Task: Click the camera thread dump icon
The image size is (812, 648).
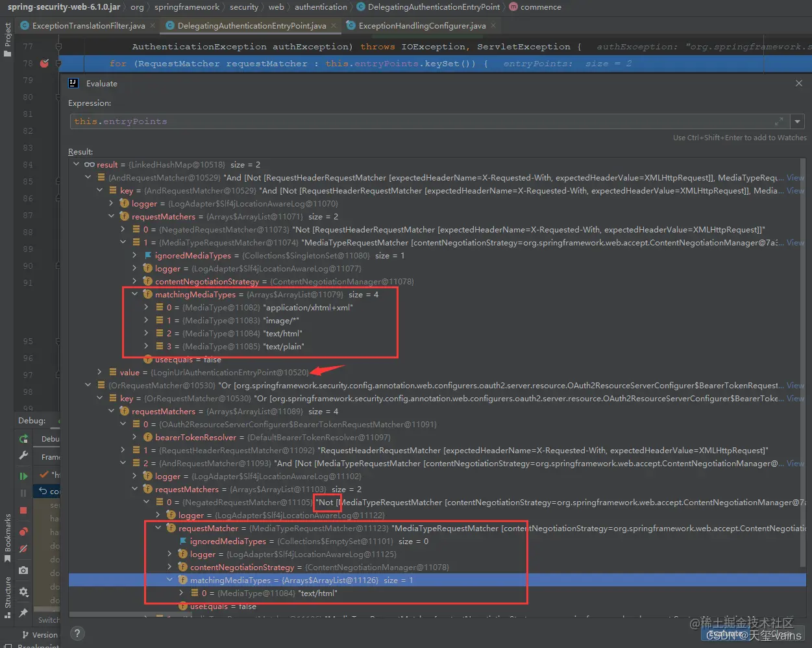Action: [24, 570]
